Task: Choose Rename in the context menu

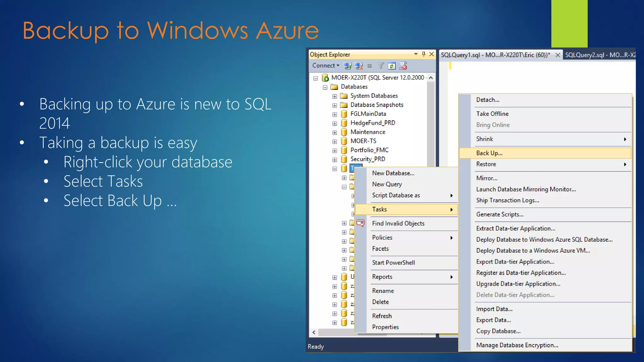Action: [x=406, y=291]
